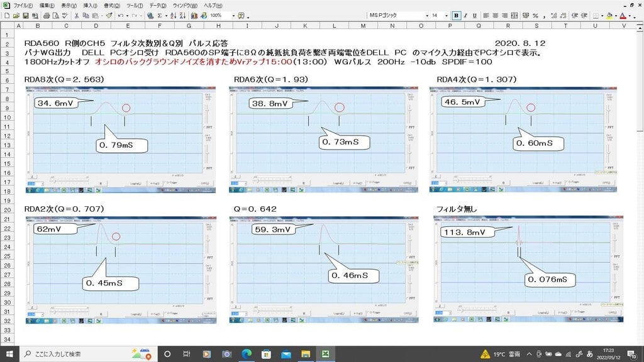
Task: Click the AutoSum sigma icon
Action: (160, 16)
